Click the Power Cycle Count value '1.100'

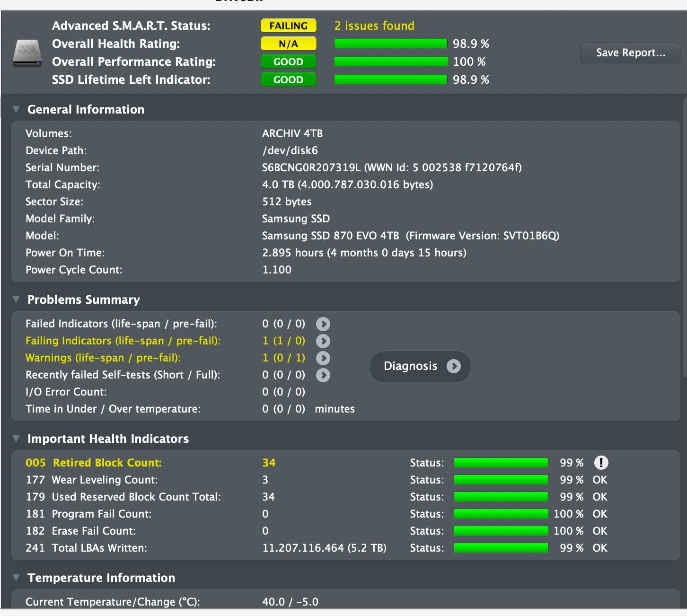pos(277,270)
